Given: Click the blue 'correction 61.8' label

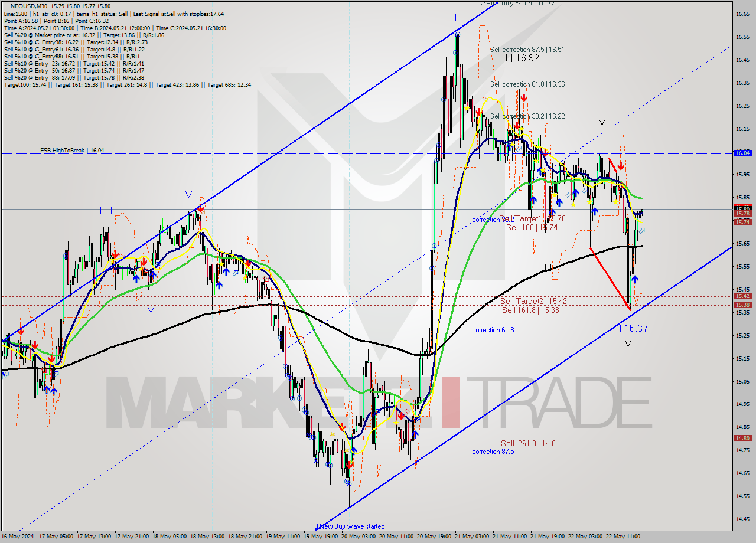Looking at the screenshot, I should (x=493, y=330).
